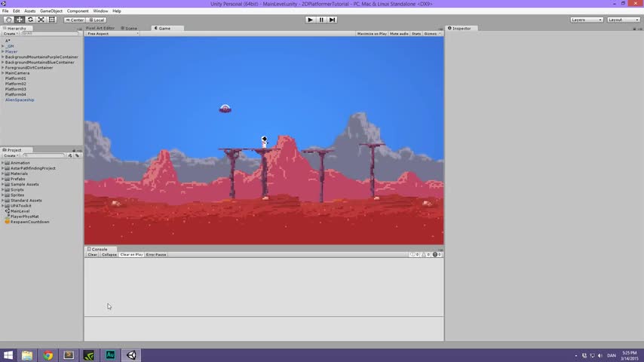Select Platform04 in the Hierarchy

point(16,94)
